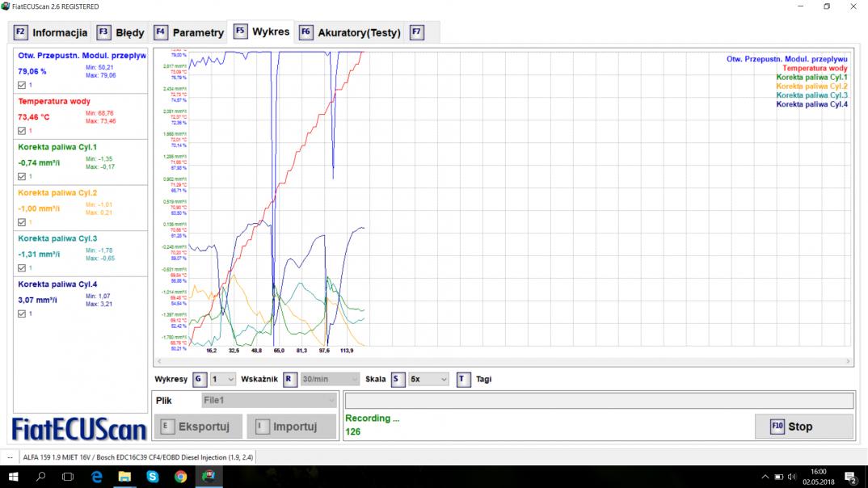The image size is (868, 488).
Task: Toggle Korekta paliwa Cyl.4 checkbox
Action: (x=22, y=313)
